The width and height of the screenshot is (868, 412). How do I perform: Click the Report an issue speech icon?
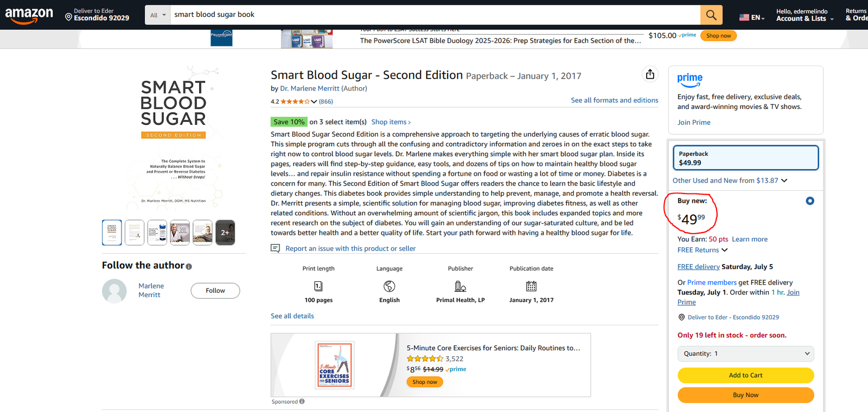pyautogui.click(x=276, y=248)
